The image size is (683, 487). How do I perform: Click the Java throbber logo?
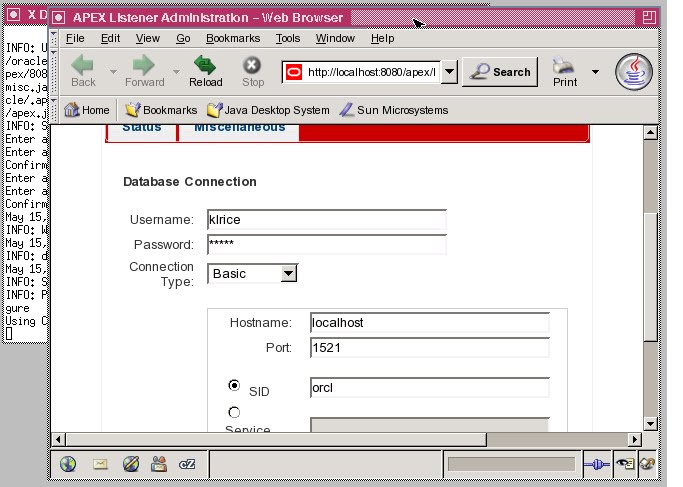tap(634, 72)
